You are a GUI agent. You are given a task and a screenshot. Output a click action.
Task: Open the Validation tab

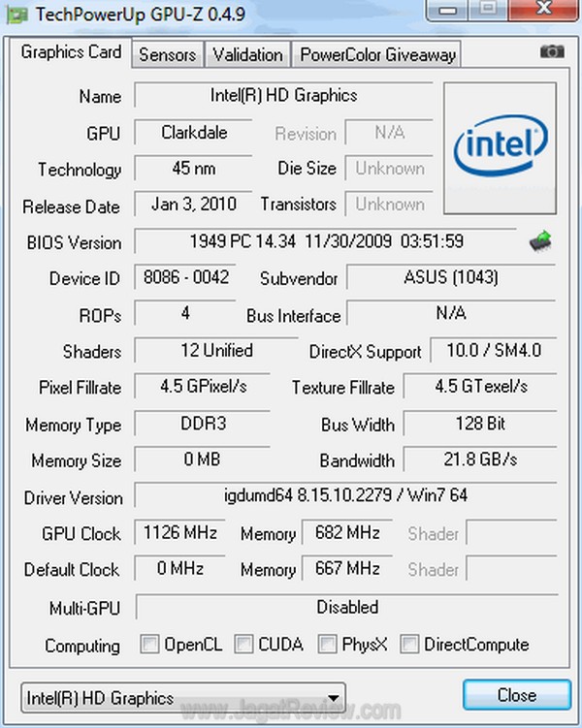[x=247, y=54]
